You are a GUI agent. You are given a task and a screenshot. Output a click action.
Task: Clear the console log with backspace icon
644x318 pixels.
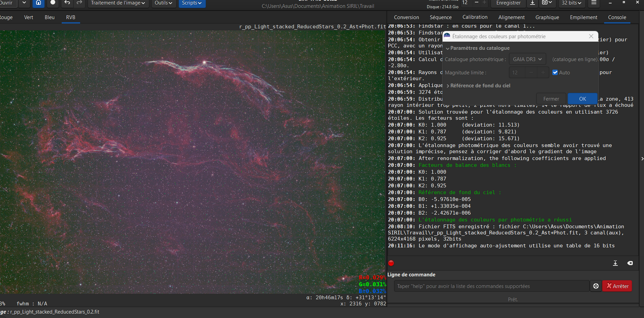(x=630, y=263)
